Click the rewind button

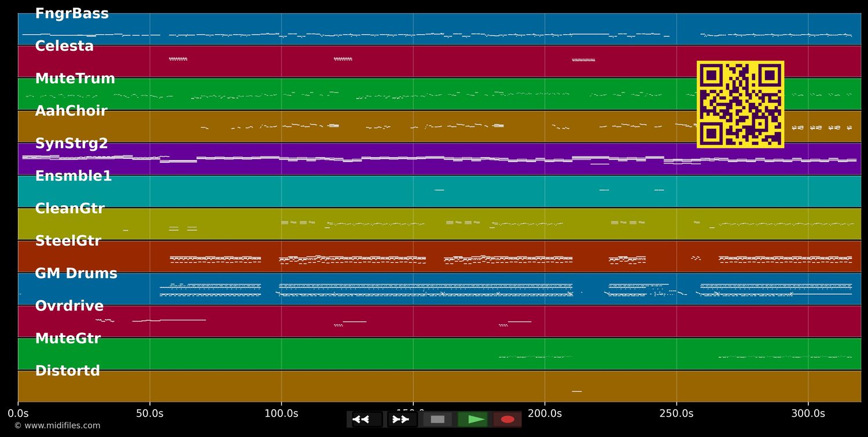(x=367, y=420)
